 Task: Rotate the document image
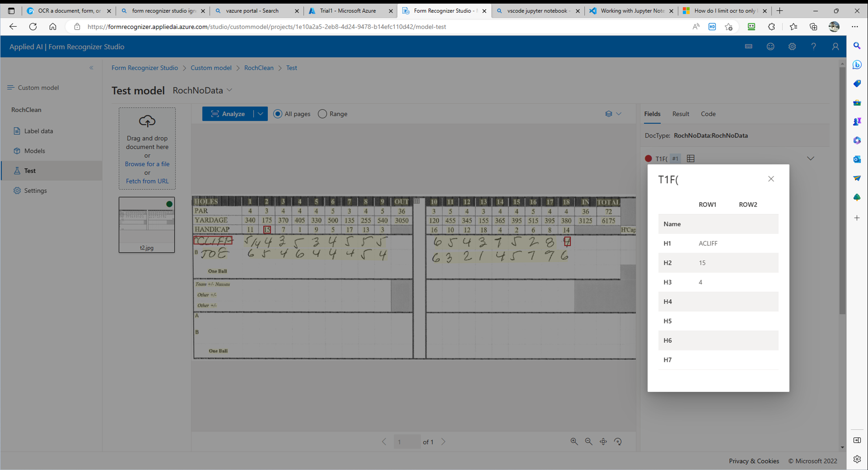pyautogui.click(x=618, y=441)
